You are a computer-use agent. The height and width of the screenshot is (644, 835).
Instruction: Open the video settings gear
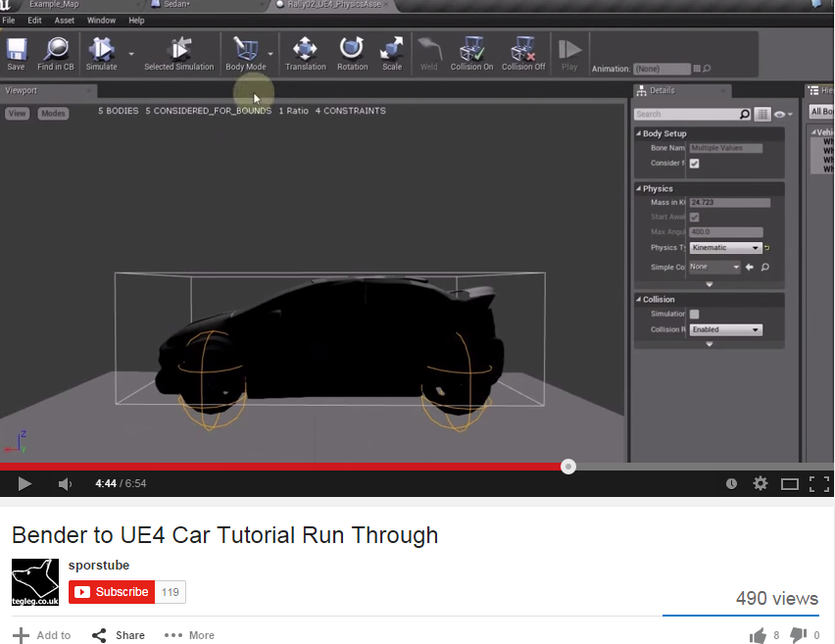pyautogui.click(x=761, y=483)
